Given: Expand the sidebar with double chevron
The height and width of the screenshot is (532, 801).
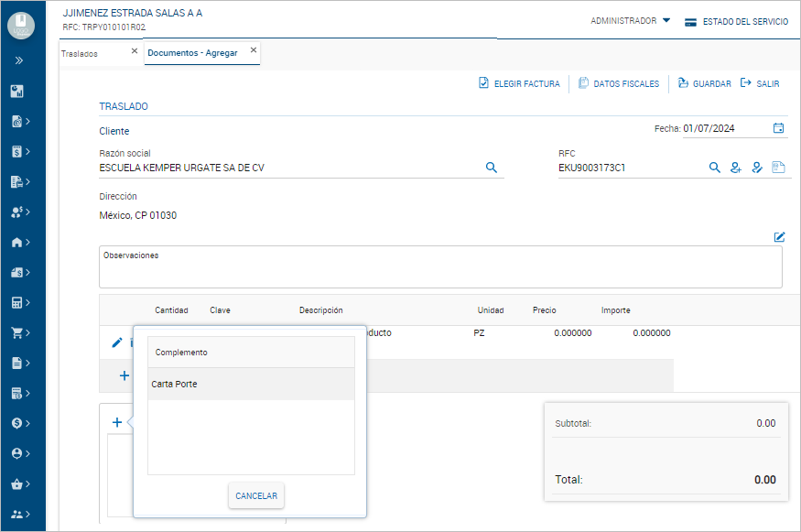Looking at the screenshot, I should (19, 61).
